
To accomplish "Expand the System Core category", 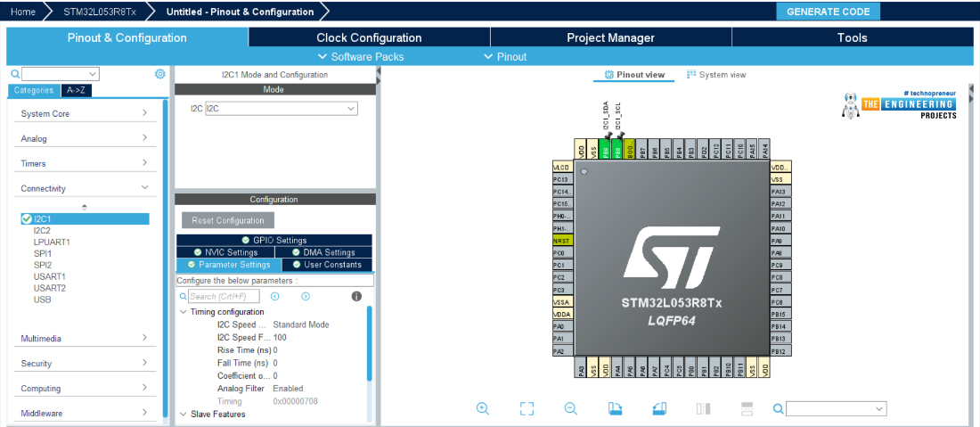I will click(85, 114).
